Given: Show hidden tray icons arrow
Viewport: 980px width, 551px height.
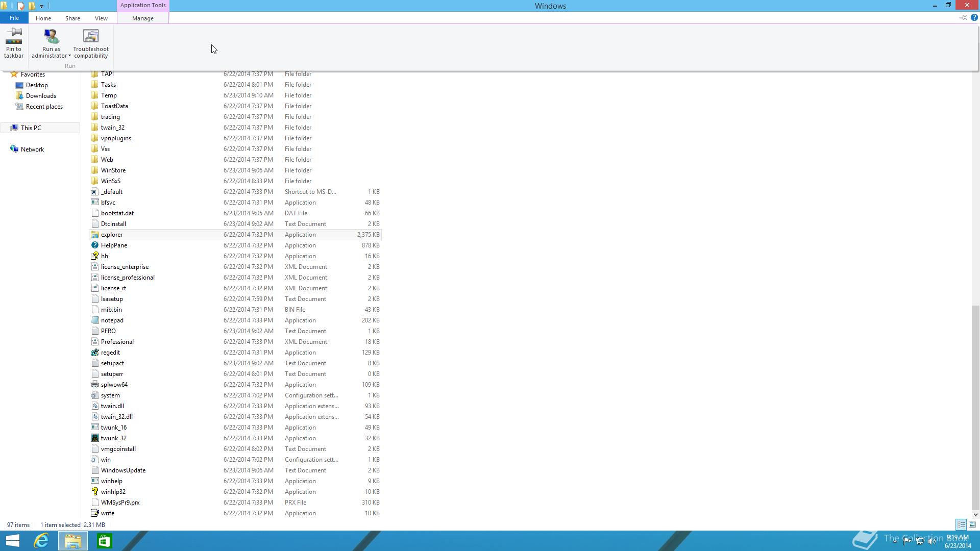Looking at the screenshot, I should click(x=895, y=541).
